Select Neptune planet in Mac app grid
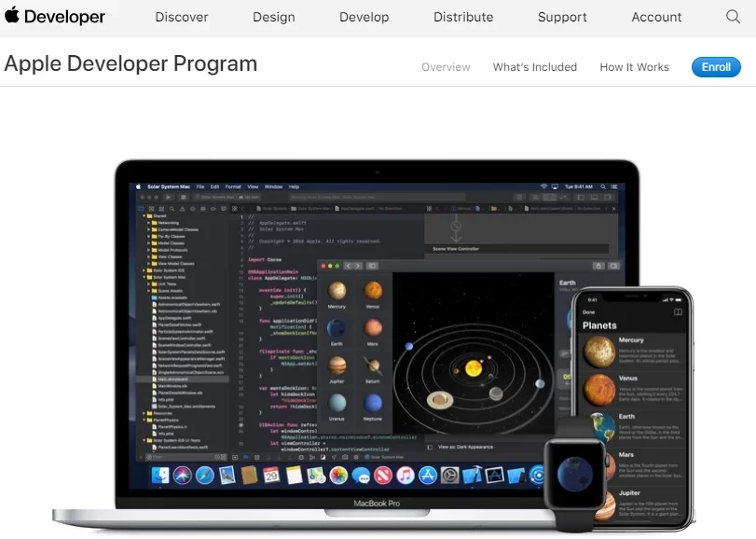 [373, 407]
